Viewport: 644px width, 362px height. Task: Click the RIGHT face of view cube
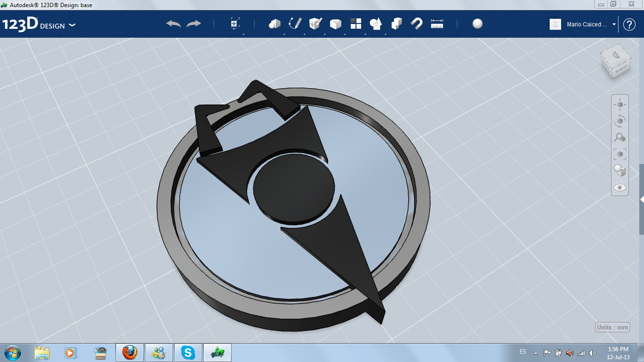621,69
